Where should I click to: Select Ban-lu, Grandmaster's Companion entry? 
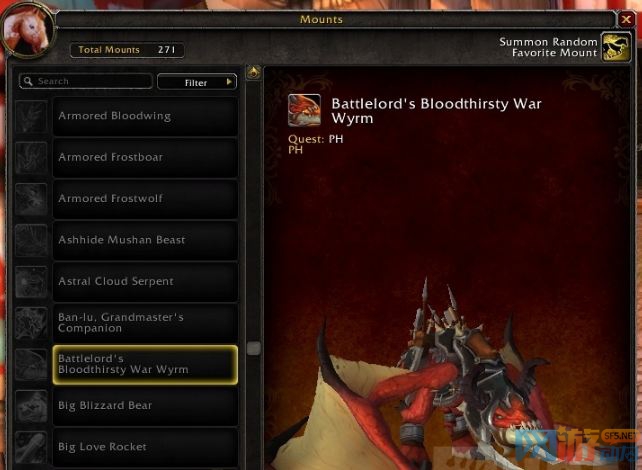pos(145,323)
